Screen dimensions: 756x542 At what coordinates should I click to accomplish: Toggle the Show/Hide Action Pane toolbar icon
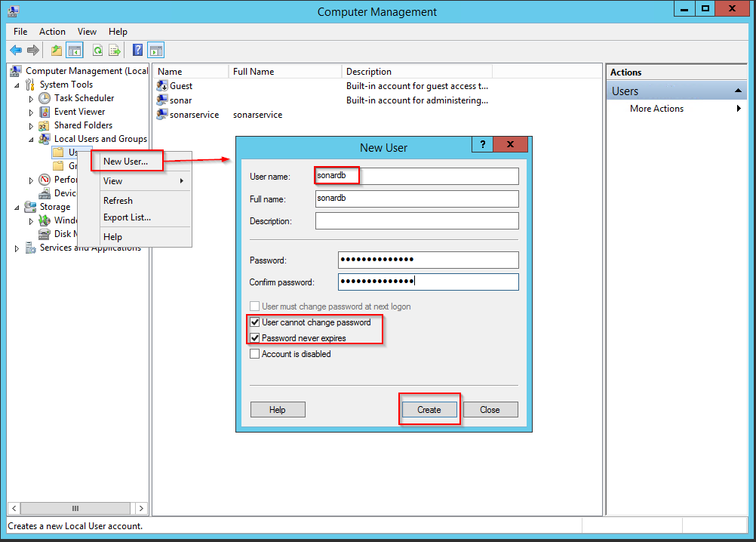tap(156, 51)
